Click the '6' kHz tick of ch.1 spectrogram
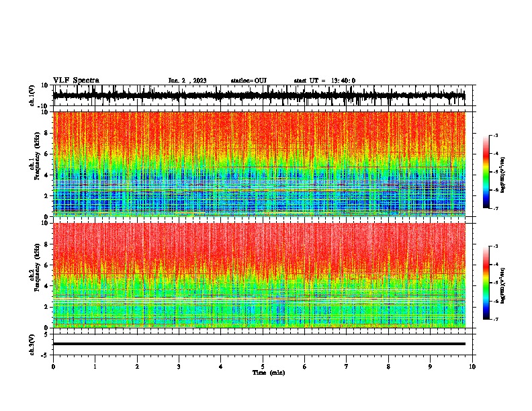532x411 pixels. tap(47, 154)
